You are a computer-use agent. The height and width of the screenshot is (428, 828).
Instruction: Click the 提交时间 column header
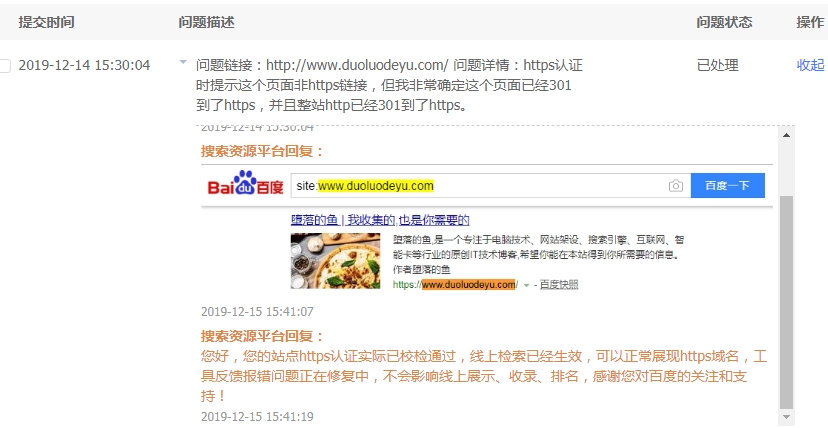[x=46, y=22]
